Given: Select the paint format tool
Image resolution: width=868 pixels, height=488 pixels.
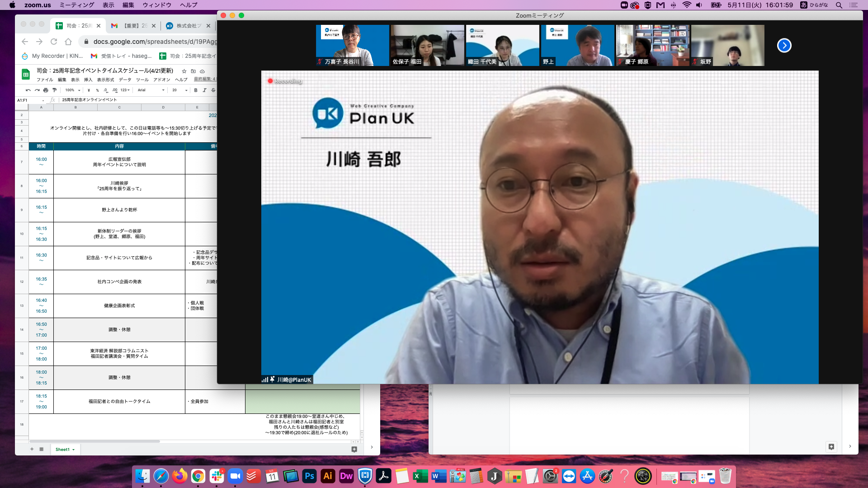Looking at the screenshot, I should click(x=55, y=90).
